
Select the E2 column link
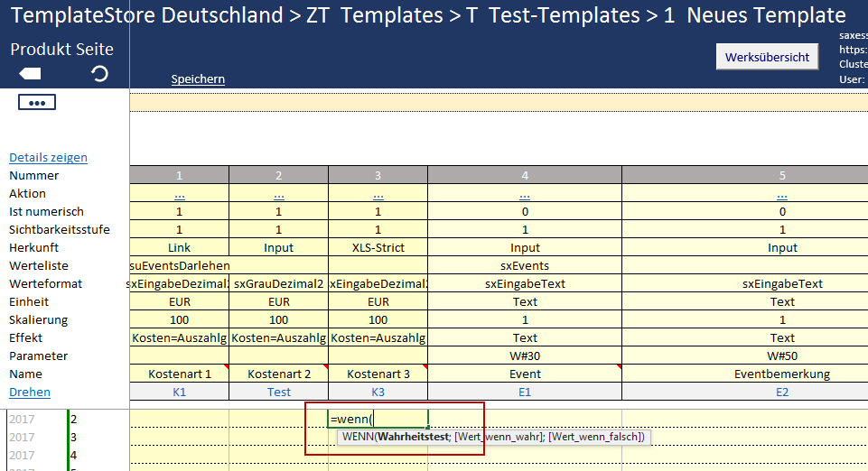coord(781,392)
